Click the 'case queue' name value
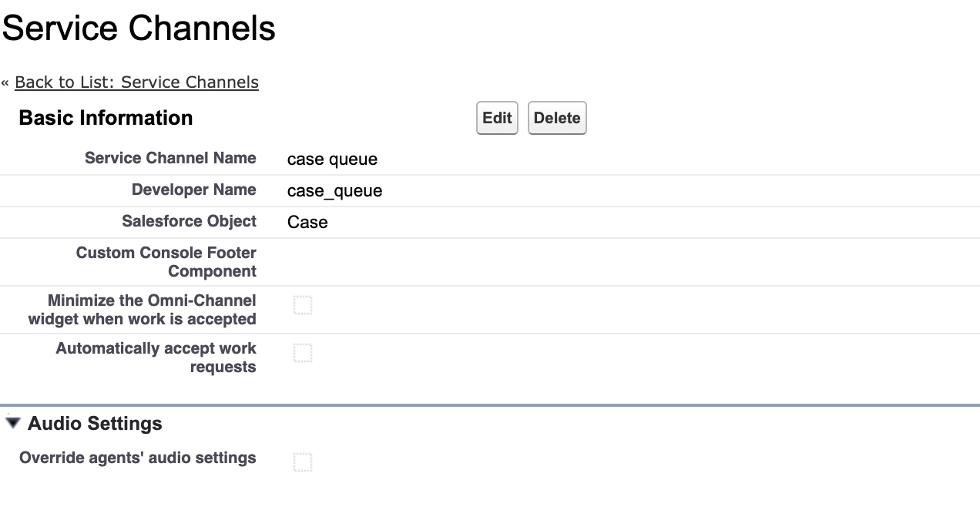The height and width of the screenshot is (527, 980). (x=332, y=159)
